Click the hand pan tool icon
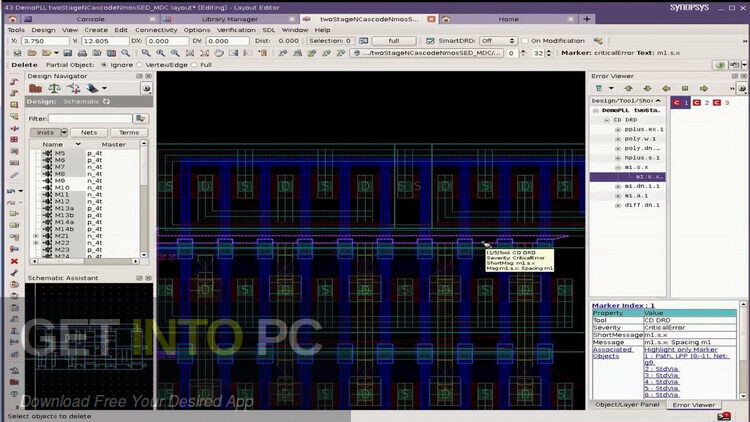This screenshot has width=750, height=422. point(219,53)
